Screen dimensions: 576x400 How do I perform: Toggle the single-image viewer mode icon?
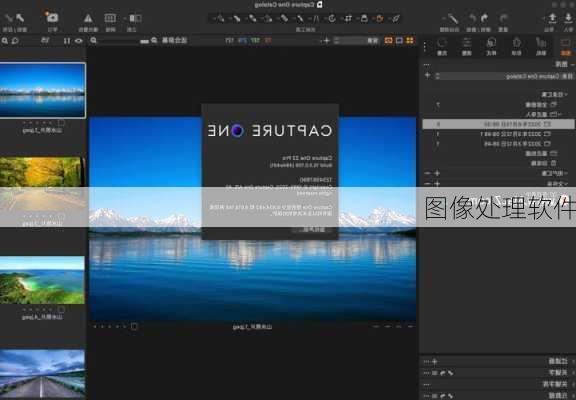[399, 40]
